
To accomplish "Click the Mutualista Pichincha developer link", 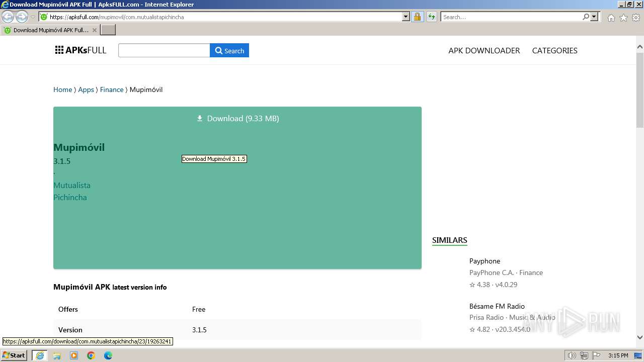I will pos(72,191).
